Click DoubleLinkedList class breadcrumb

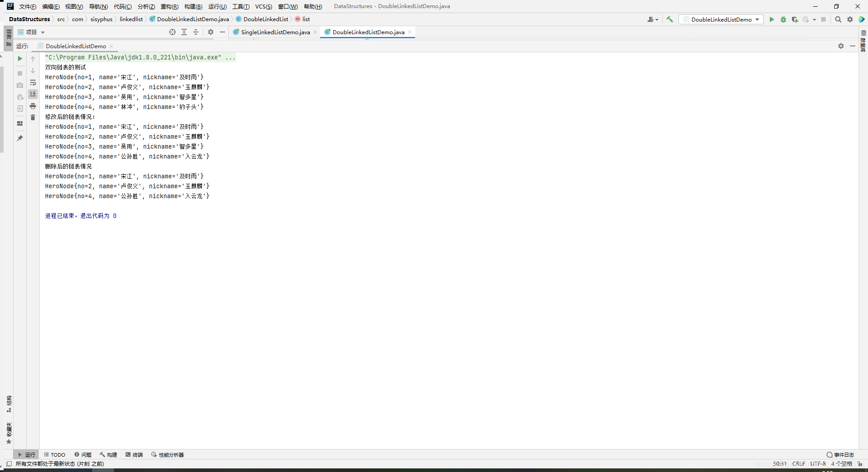pos(262,19)
